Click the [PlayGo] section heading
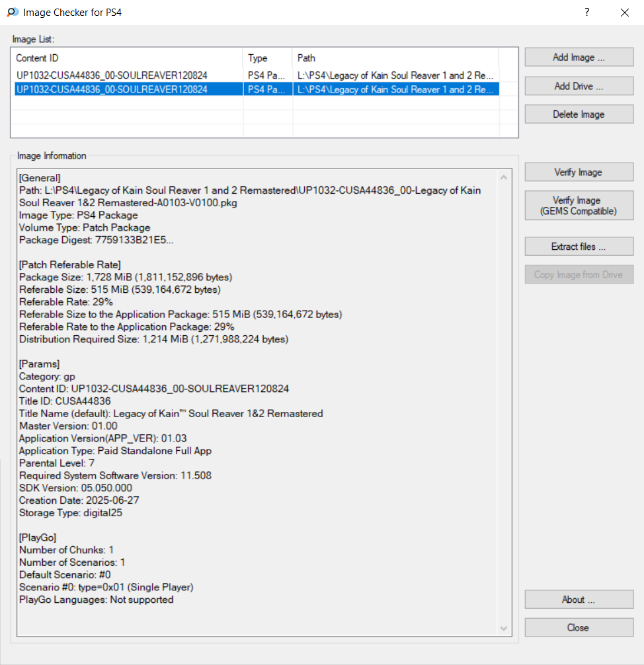 38,538
